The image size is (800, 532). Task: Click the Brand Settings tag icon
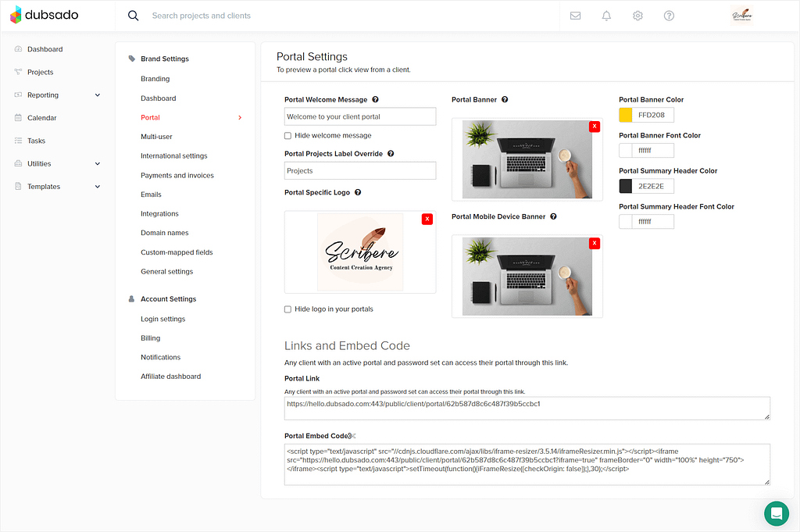click(131, 59)
